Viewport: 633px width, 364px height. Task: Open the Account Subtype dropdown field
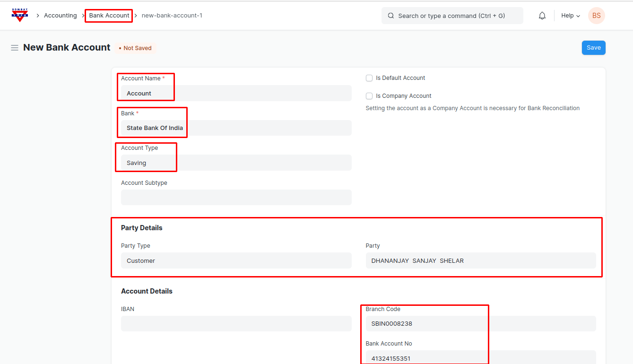coord(236,197)
